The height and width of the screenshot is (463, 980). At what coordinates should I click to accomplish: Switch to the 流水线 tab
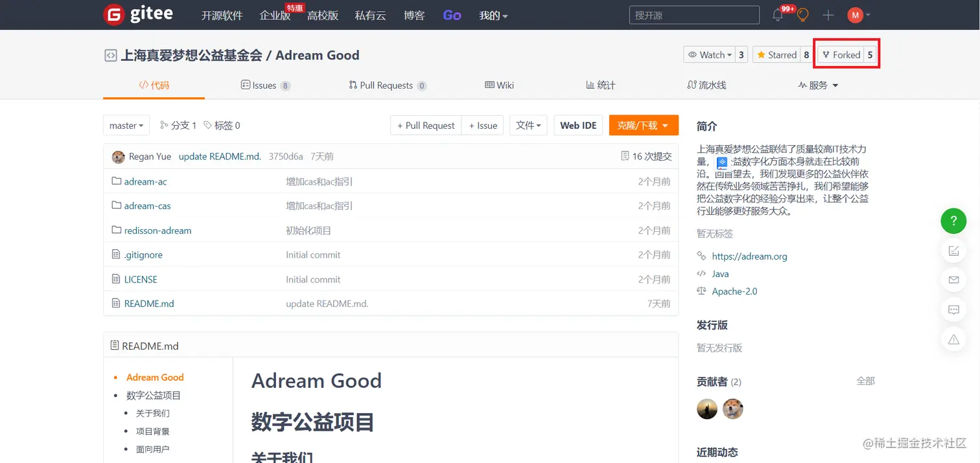click(x=706, y=85)
